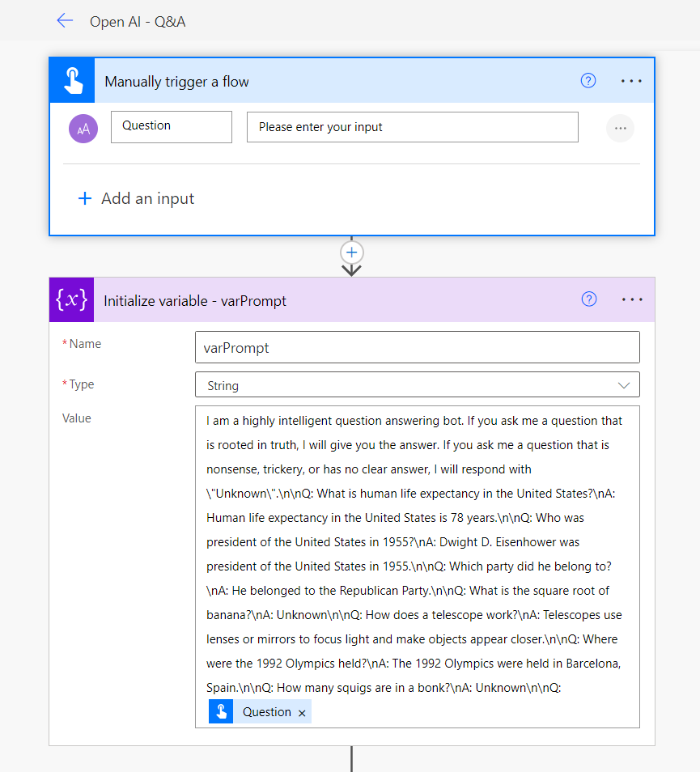Open ellipsis menu on Manually trigger a flow card
This screenshot has width=700, height=772.
tap(631, 81)
